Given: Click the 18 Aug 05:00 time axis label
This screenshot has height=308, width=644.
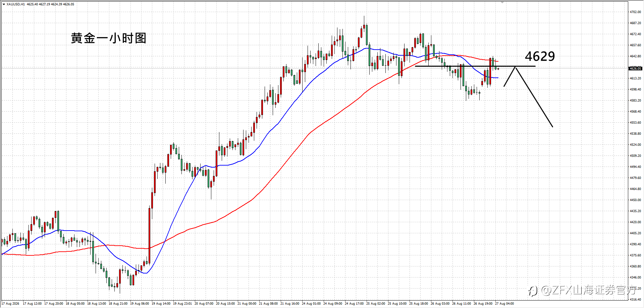Looking at the screenshot, I should [x=75, y=304].
